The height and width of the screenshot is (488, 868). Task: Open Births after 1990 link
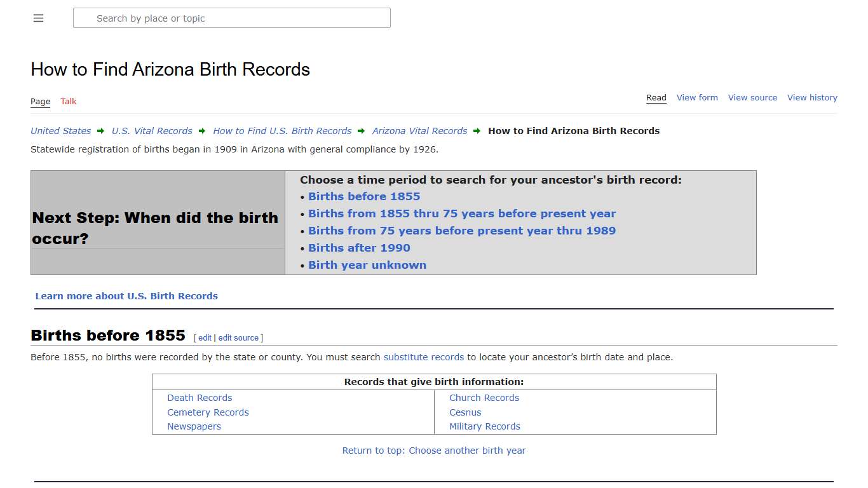(359, 248)
